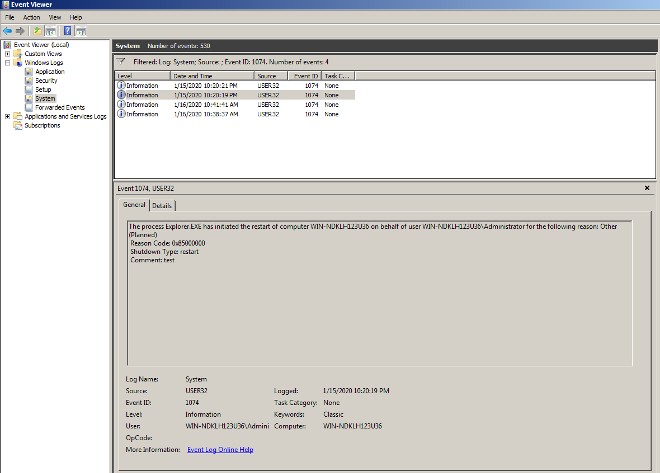Click the Back arrow toolbar icon
Image resolution: width=660 pixels, height=473 pixels.
pos(9,31)
